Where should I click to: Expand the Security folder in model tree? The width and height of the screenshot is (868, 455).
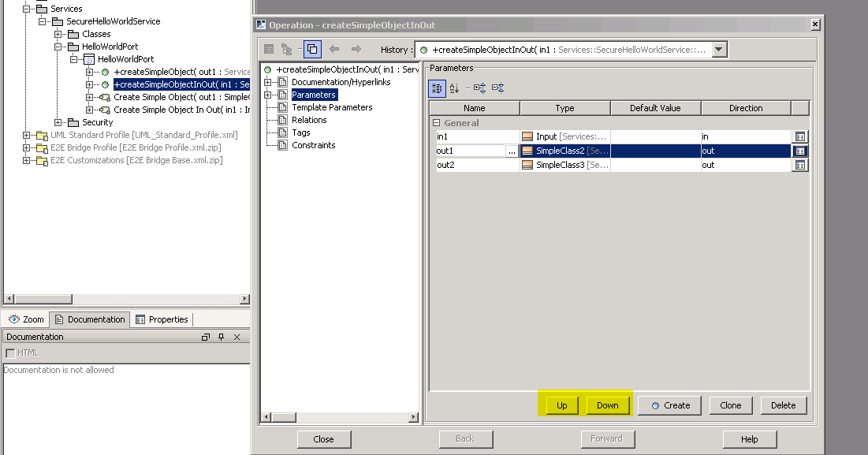pyautogui.click(x=58, y=122)
